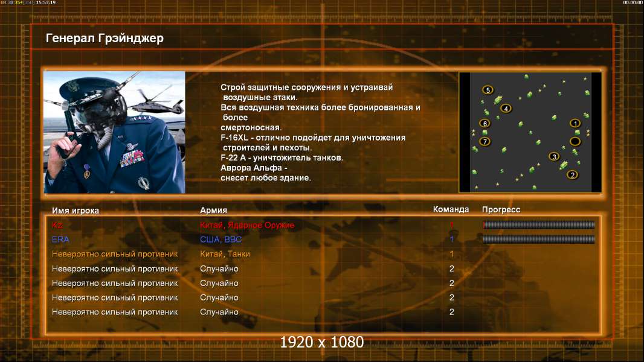
Task: Choose start position marker 7 on minimap
Action: pyautogui.click(x=485, y=142)
